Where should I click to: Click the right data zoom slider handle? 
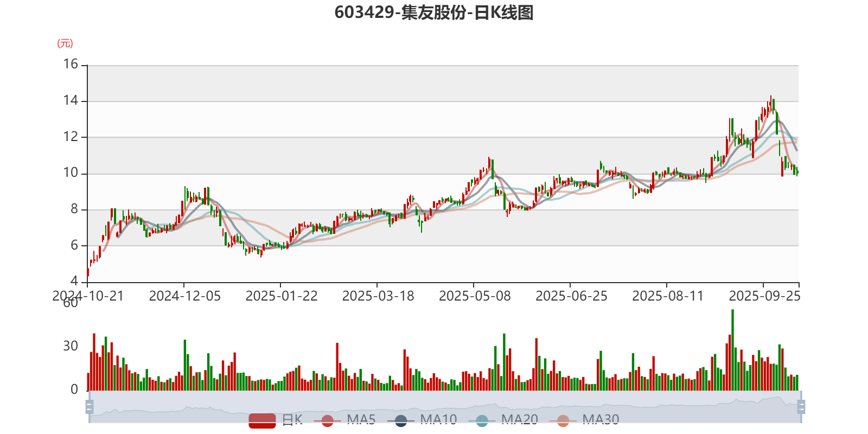pyautogui.click(x=801, y=406)
